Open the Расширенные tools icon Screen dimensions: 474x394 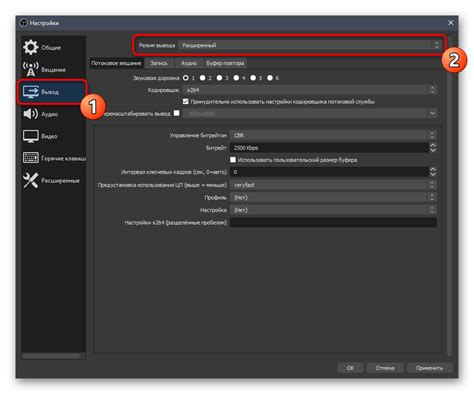tap(31, 180)
